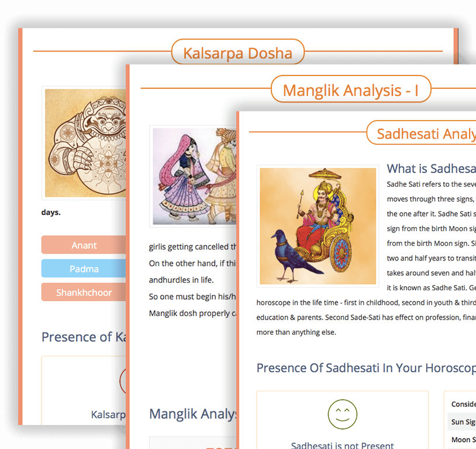Open the Manglik Analysis - I title badge
The image size is (476, 449).
[x=350, y=90]
